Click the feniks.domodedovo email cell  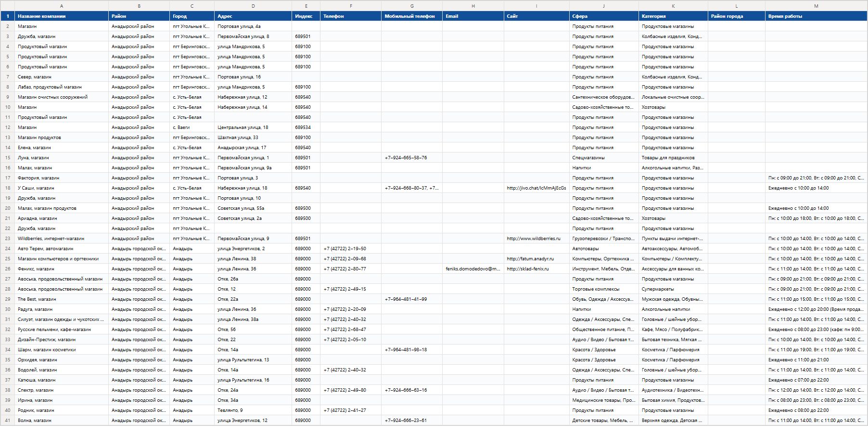(x=473, y=269)
